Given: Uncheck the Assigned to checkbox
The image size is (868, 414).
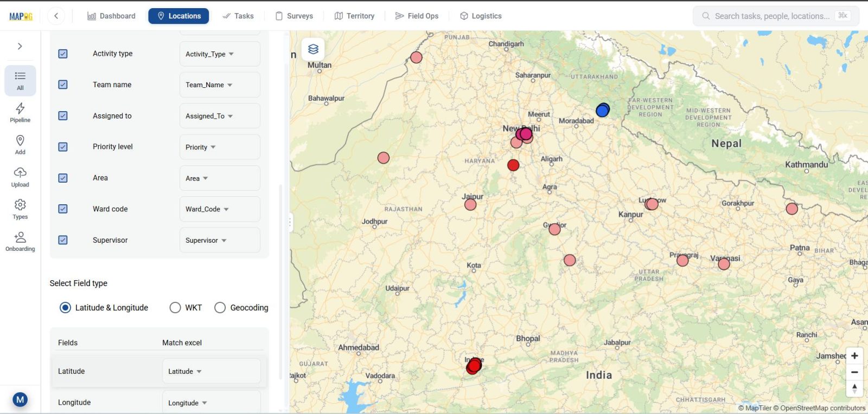Looking at the screenshot, I should click(x=63, y=116).
